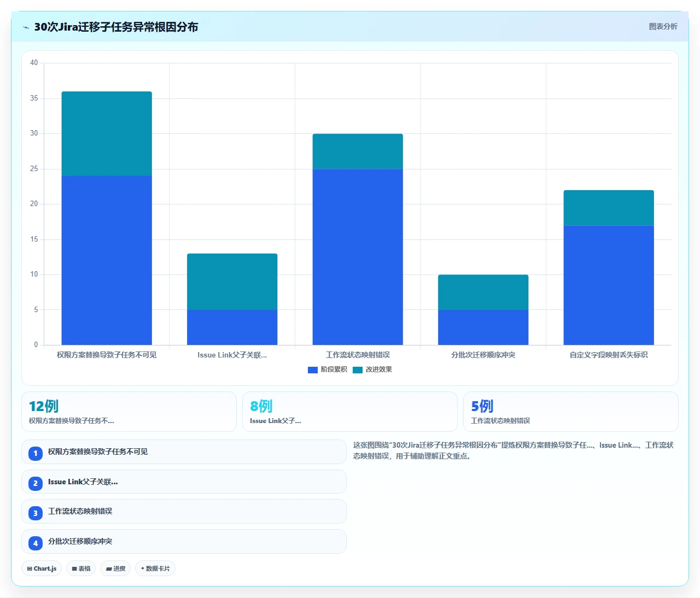Toggle the 阶段累积 legend item
The height and width of the screenshot is (598, 700).
pos(328,370)
